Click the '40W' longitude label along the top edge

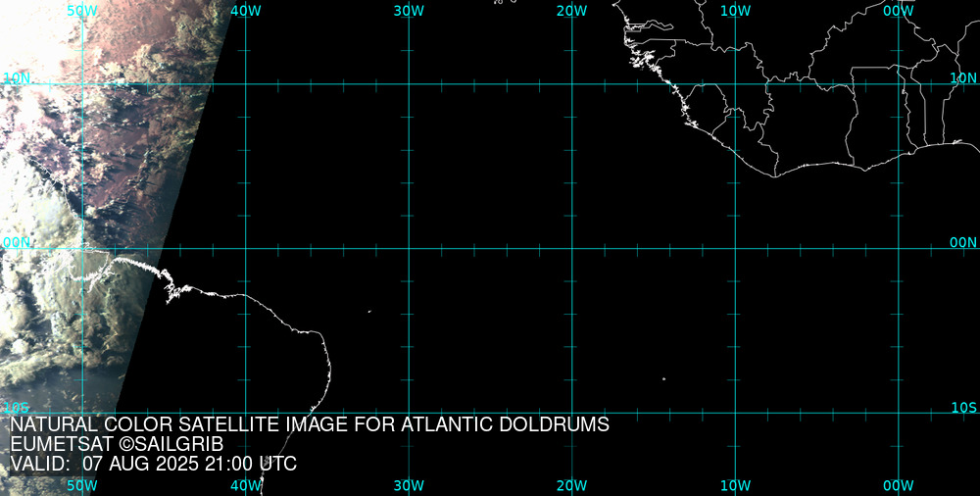click(x=246, y=11)
